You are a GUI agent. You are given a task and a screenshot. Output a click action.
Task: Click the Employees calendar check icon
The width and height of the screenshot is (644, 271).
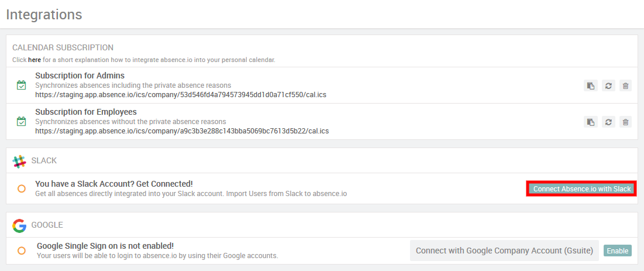click(x=22, y=122)
